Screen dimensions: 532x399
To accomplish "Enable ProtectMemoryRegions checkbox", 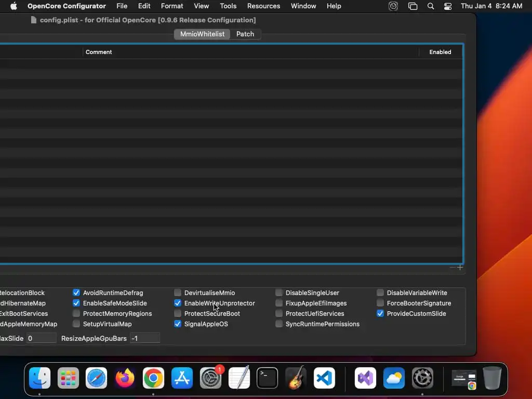I will tap(76, 313).
